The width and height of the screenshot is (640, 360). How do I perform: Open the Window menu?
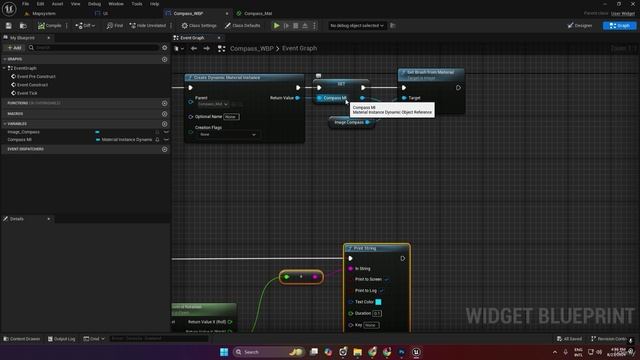click(x=116, y=4)
